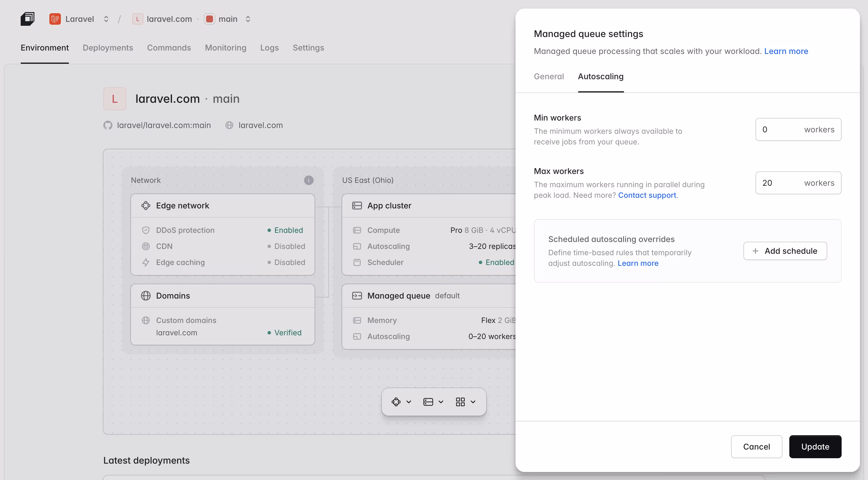The image size is (868, 480).
Task: Click the Compute row icon
Action: pyautogui.click(x=357, y=230)
